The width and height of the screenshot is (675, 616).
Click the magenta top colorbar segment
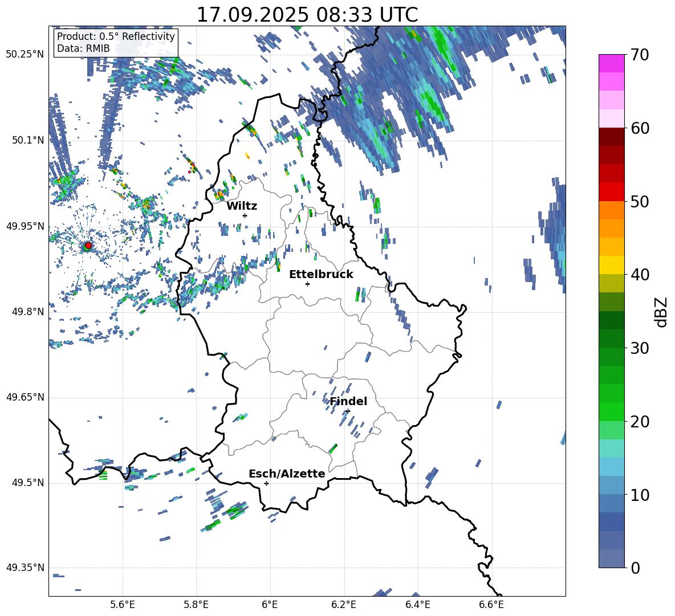tap(611, 63)
